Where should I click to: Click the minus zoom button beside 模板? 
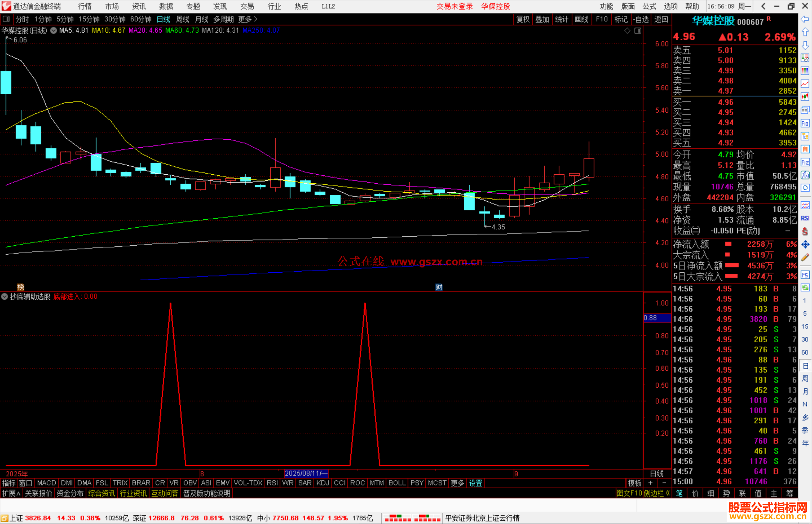[x=664, y=483]
